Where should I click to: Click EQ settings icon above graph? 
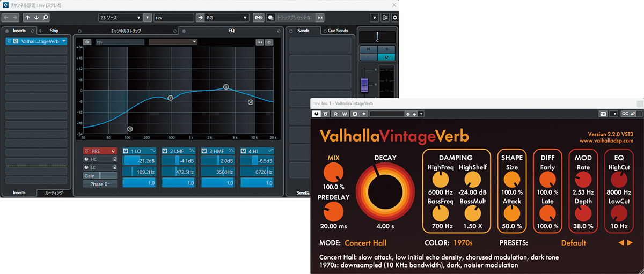coord(269,42)
